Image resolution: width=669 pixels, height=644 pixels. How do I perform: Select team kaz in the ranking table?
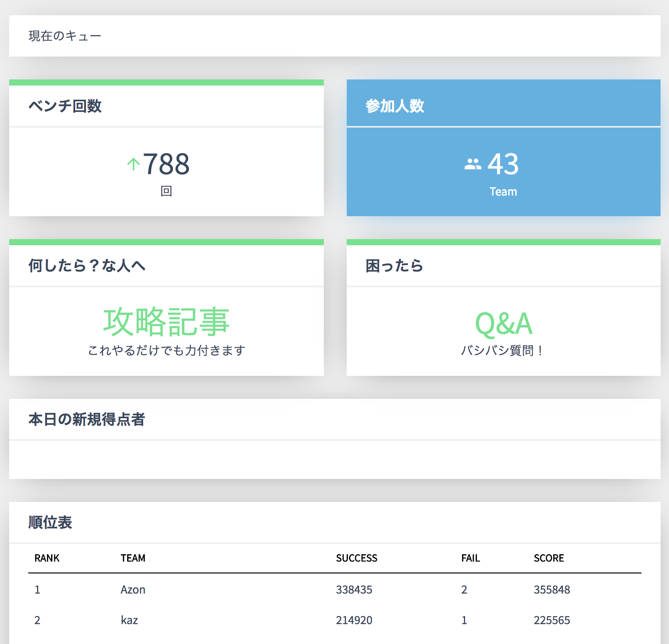tap(129, 620)
